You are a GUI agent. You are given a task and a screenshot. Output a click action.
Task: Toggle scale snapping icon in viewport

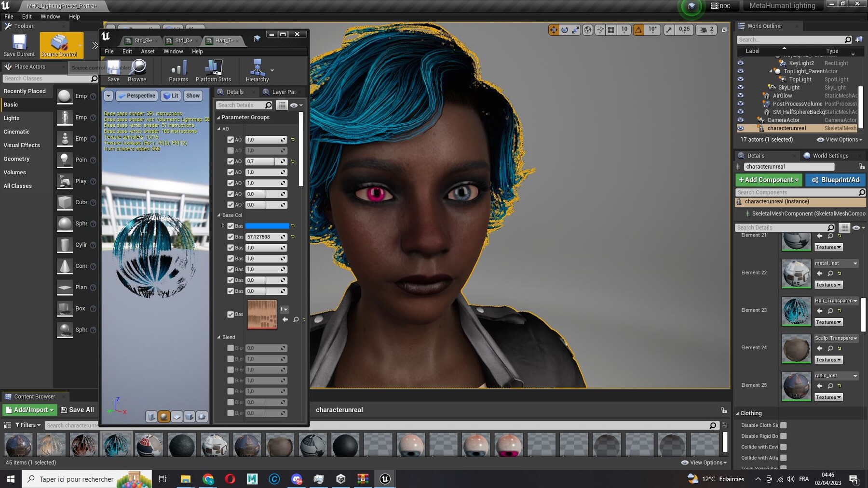coord(669,30)
